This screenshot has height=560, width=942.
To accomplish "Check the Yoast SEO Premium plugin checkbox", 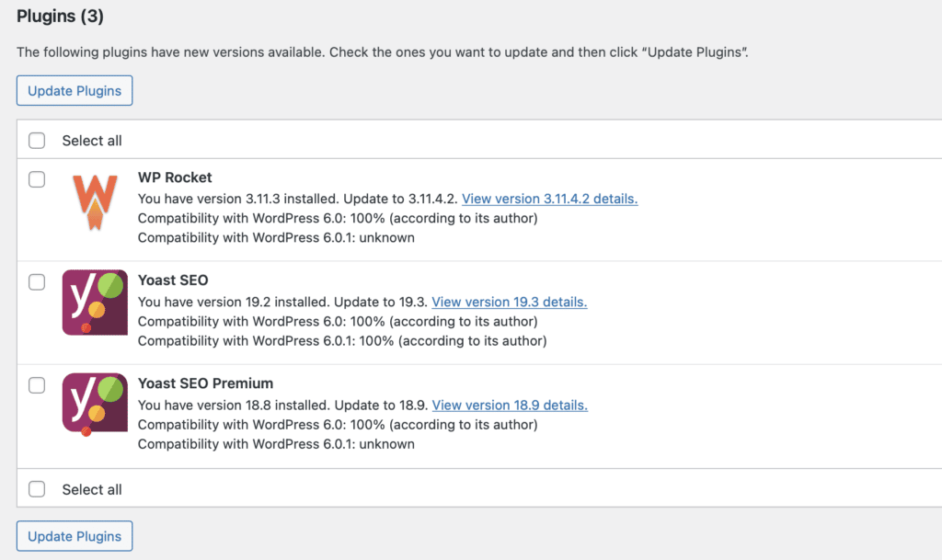I will [x=37, y=386].
